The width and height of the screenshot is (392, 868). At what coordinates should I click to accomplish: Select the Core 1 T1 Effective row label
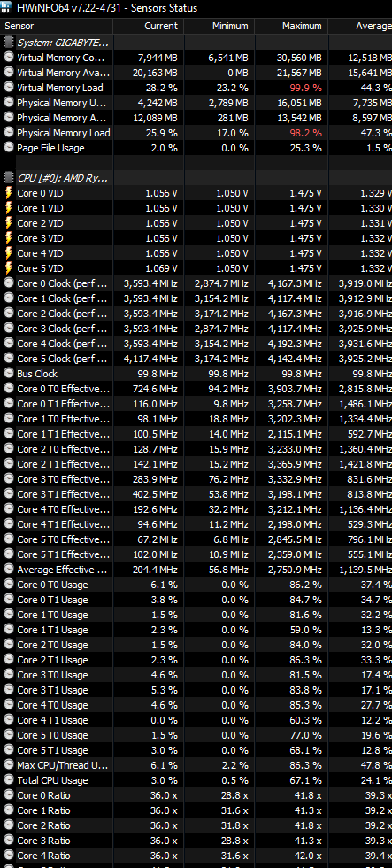[64, 433]
